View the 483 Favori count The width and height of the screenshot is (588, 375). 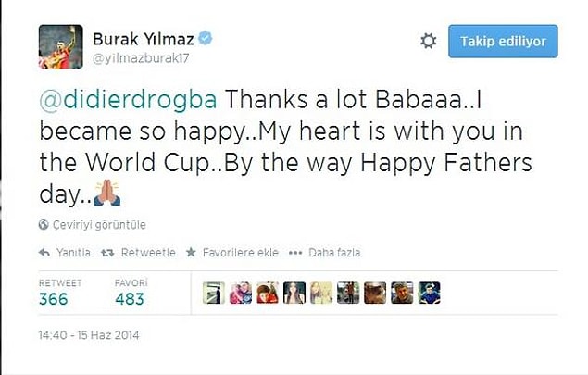coord(130,299)
